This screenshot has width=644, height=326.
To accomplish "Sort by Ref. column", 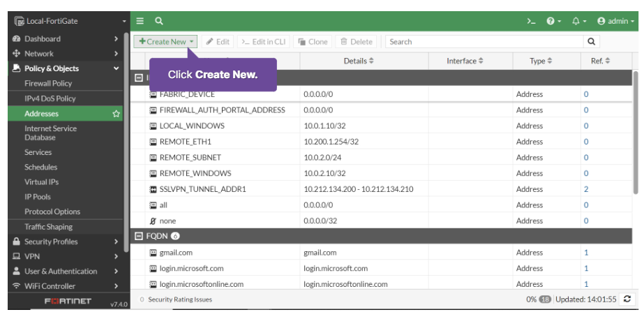I will coord(600,61).
